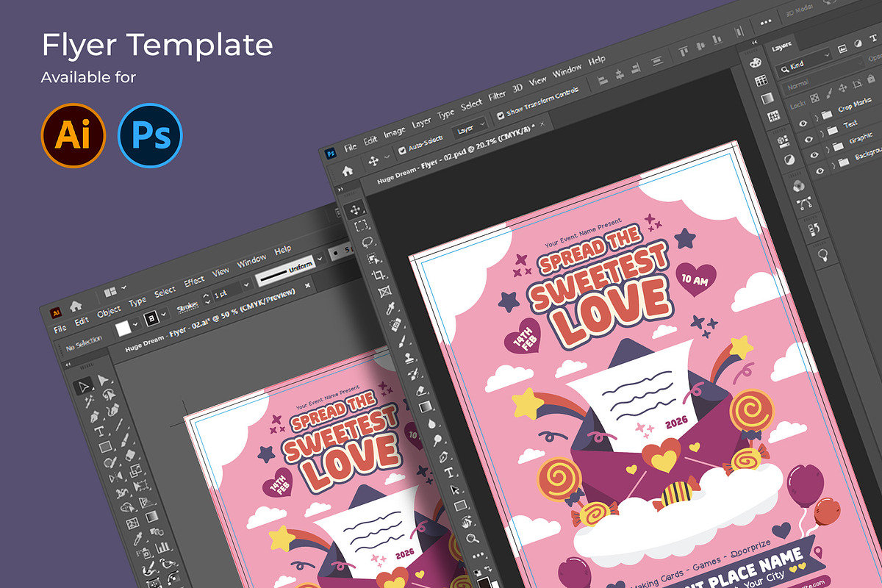The width and height of the screenshot is (882, 588).
Task: Hide the Graphic layer group
Action: [x=814, y=154]
